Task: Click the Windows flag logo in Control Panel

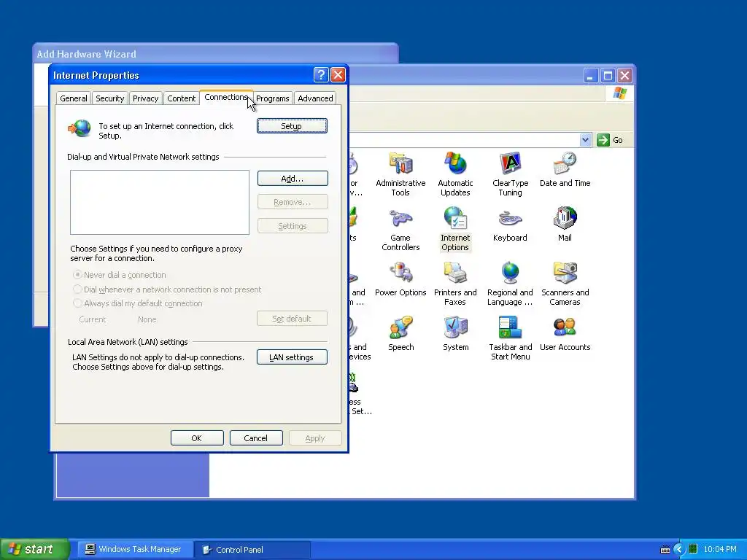Action: pos(620,93)
